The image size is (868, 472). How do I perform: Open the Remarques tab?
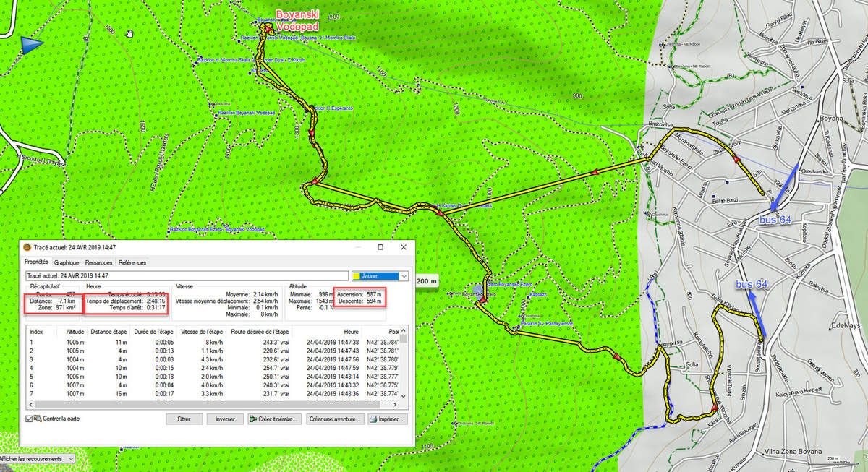pyautogui.click(x=98, y=262)
